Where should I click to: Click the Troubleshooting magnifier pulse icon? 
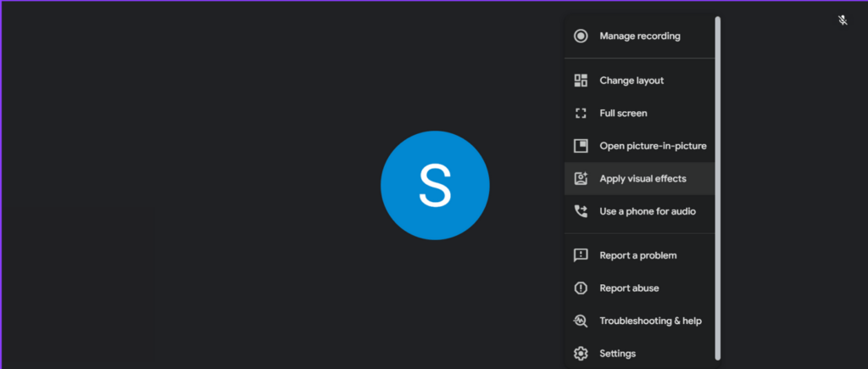[x=581, y=321]
